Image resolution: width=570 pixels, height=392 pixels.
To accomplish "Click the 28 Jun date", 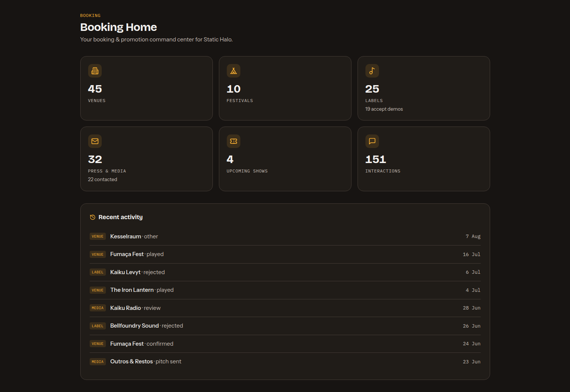I will coord(472,308).
